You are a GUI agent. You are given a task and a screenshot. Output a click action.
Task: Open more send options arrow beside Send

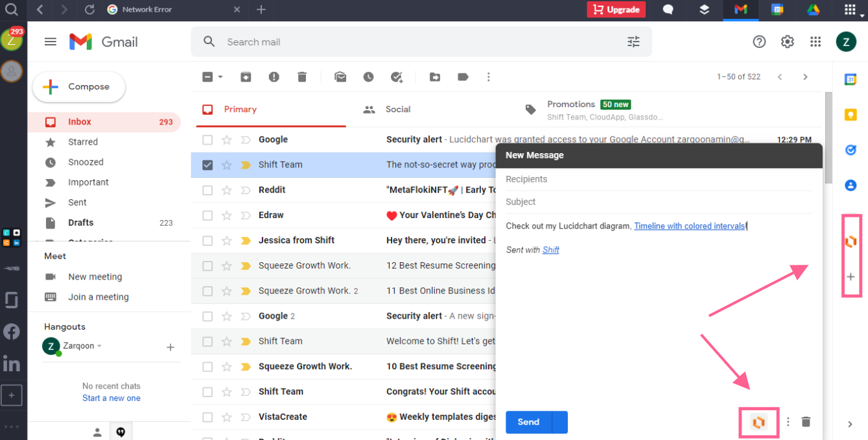point(559,422)
